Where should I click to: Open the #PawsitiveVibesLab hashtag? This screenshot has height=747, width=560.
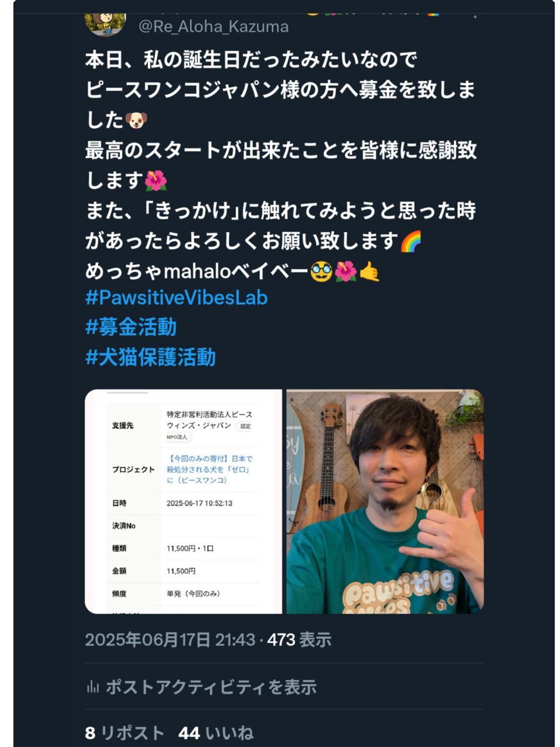tap(176, 298)
